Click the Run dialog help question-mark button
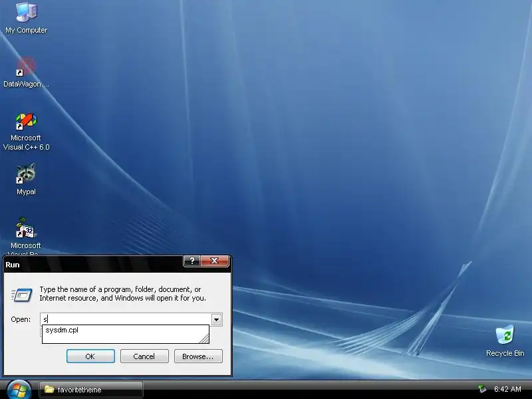532x399 pixels. (192, 261)
